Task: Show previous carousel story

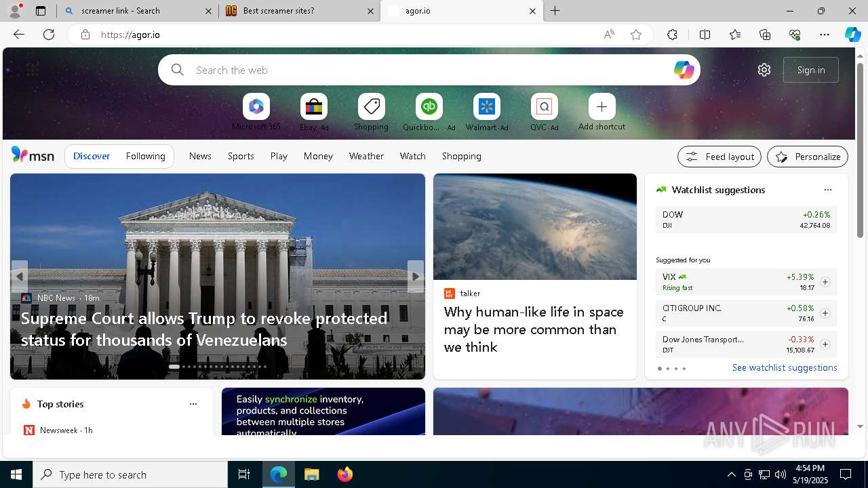Action: 20,277
